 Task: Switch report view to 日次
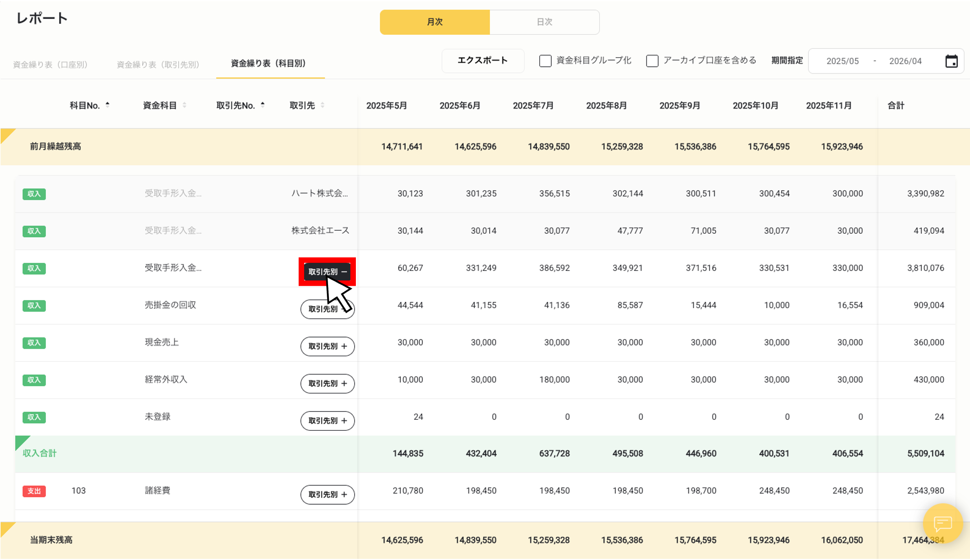544,22
